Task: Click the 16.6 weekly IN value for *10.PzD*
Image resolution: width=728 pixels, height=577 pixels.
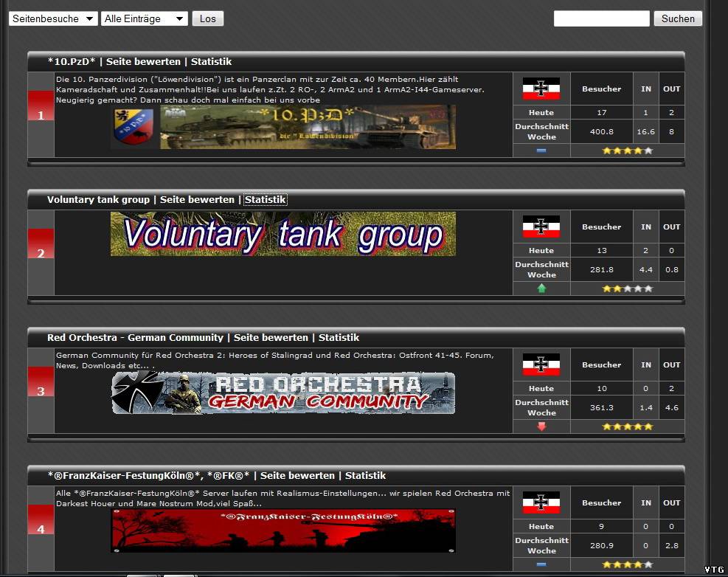Action: pyautogui.click(x=646, y=131)
